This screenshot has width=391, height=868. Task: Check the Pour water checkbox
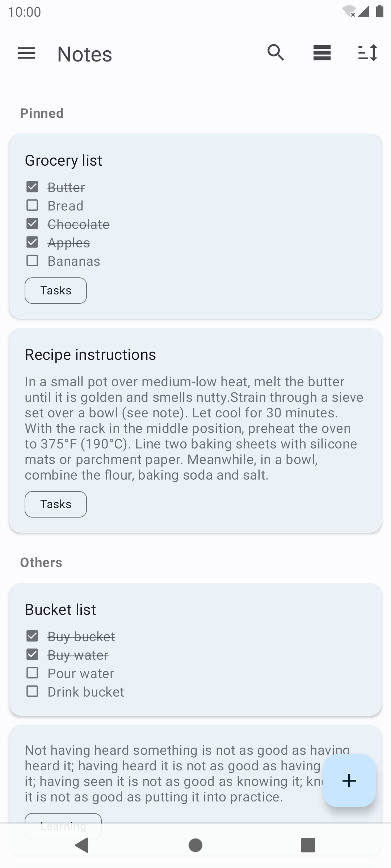tap(32, 673)
